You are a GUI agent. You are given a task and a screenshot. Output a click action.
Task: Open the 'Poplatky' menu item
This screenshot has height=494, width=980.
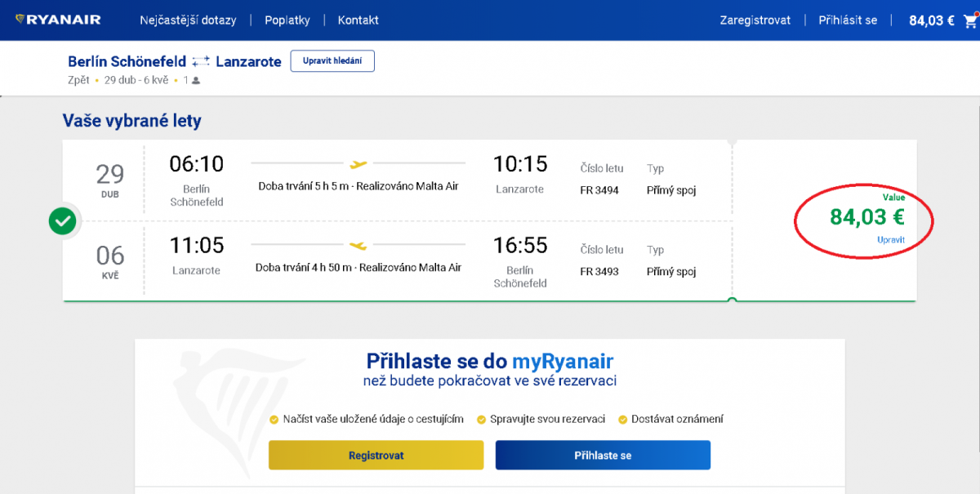287,20
